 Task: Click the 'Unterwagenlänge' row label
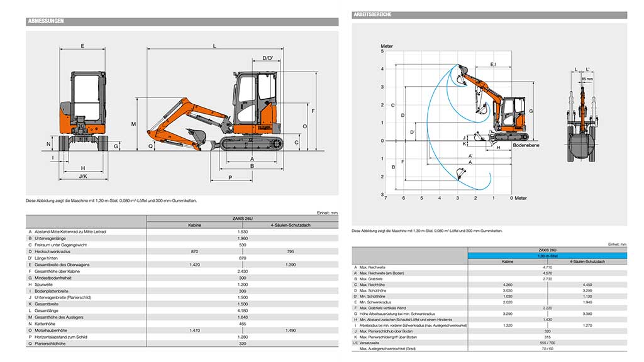pyautogui.click(x=50, y=238)
